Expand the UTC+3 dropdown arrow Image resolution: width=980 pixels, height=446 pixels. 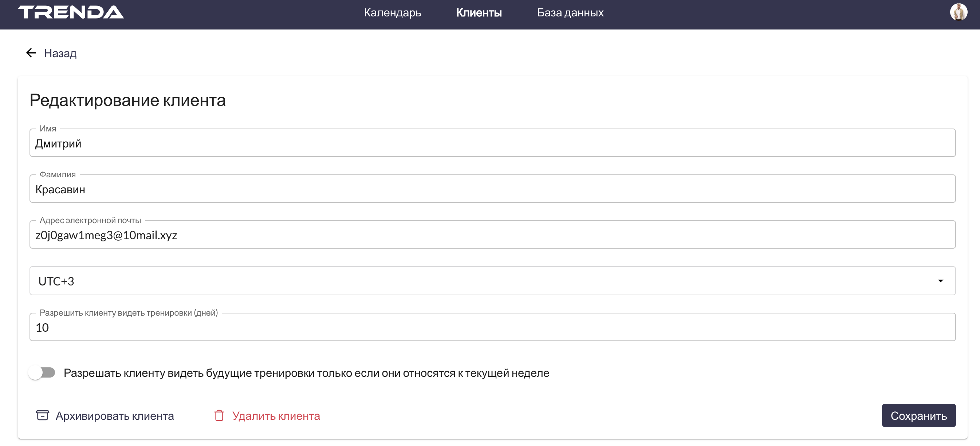click(940, 281)
